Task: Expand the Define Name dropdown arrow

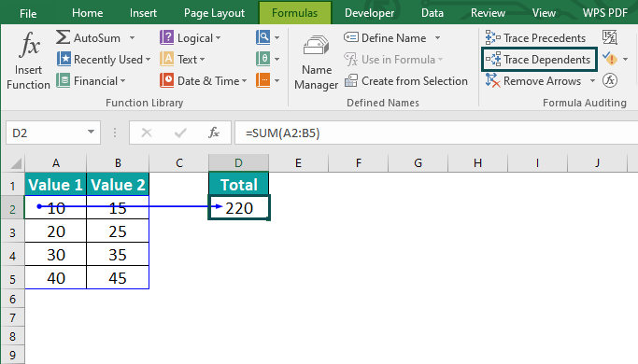Action: pyautogui.click(x=437, y=38)
